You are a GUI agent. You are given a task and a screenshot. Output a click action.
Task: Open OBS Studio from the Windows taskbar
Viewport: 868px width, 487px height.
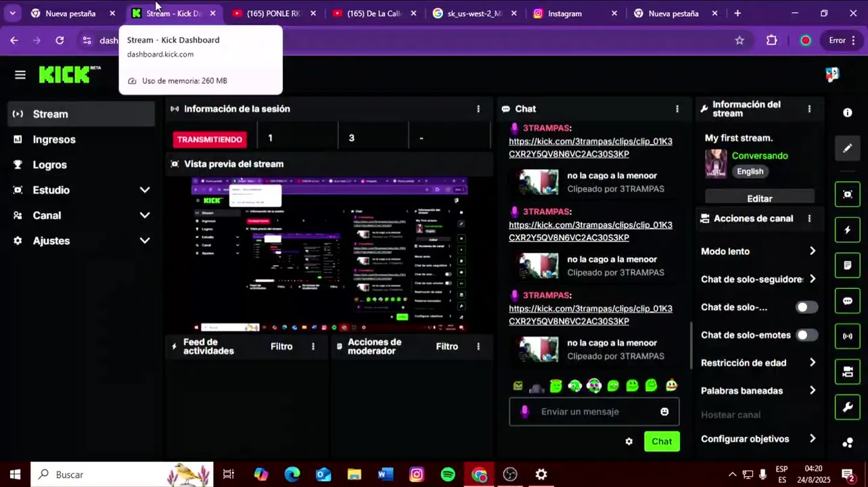tap(510, 475)
